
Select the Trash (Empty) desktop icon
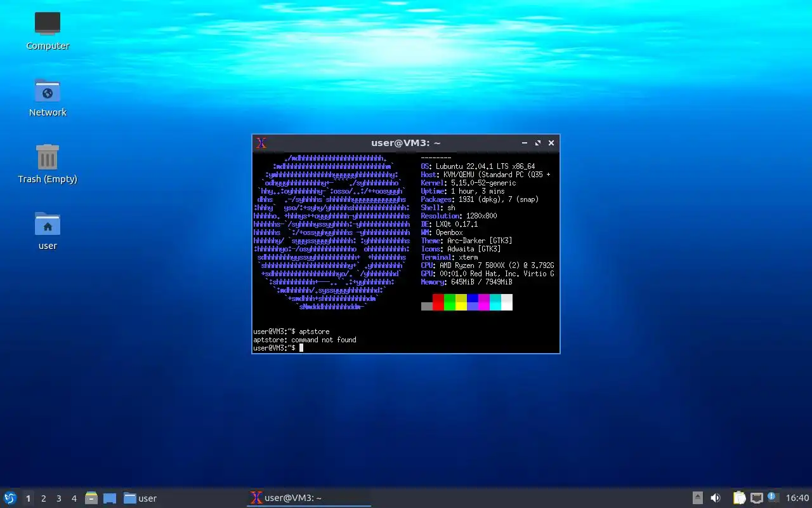48,164
